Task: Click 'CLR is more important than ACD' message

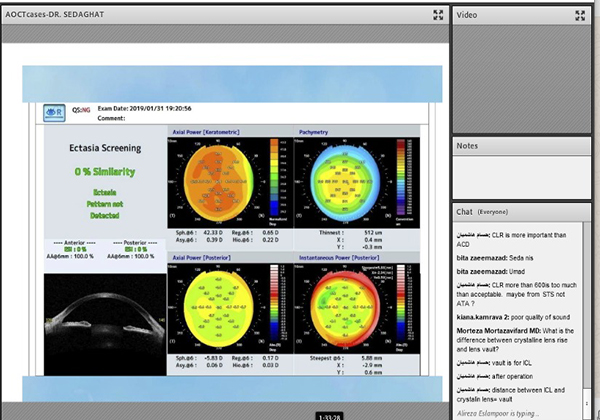Action: pos(511,239)
